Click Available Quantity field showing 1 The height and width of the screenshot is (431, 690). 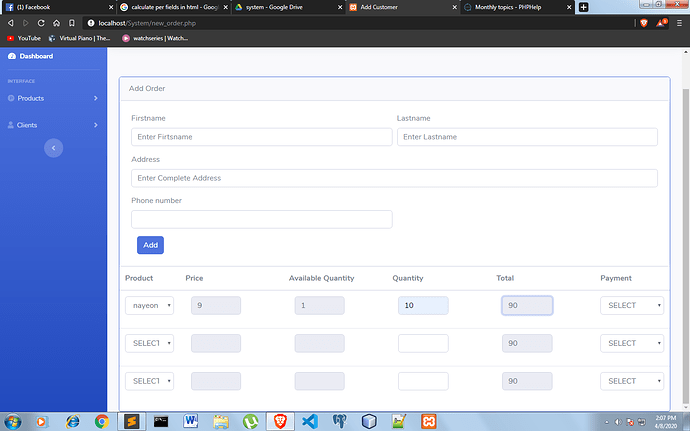pos(319,306)
